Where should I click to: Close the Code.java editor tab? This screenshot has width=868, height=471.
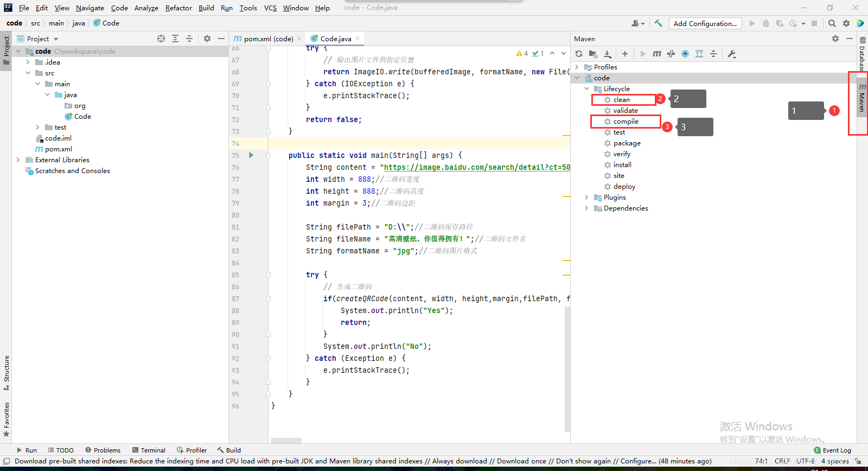click(358, 39)
